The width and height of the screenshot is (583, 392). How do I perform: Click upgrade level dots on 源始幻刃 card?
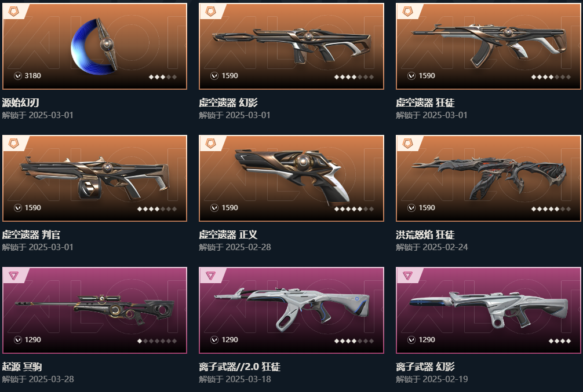pos(162,77)
